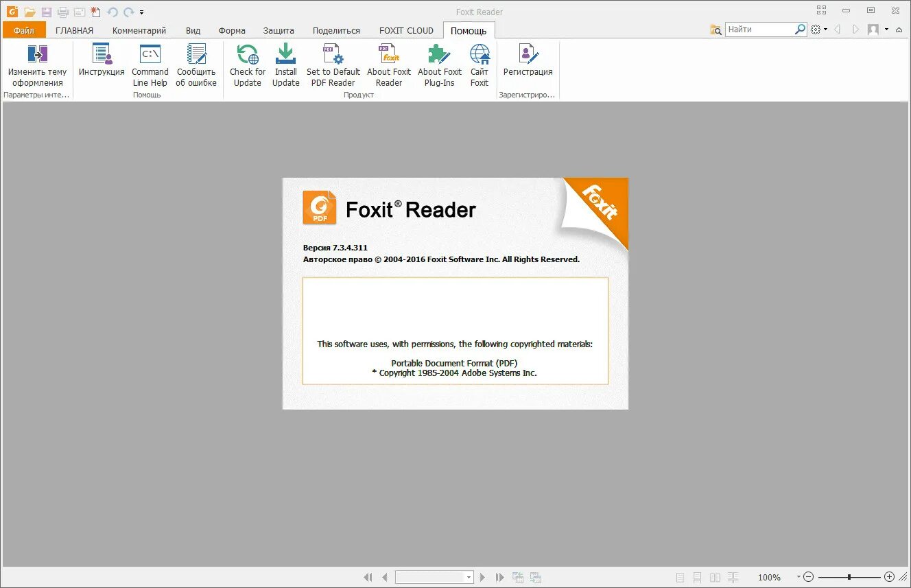The height and width of the screenshot is (588, 911).
Task: Save the document using the floppy icon
Action: pos(47,12)
